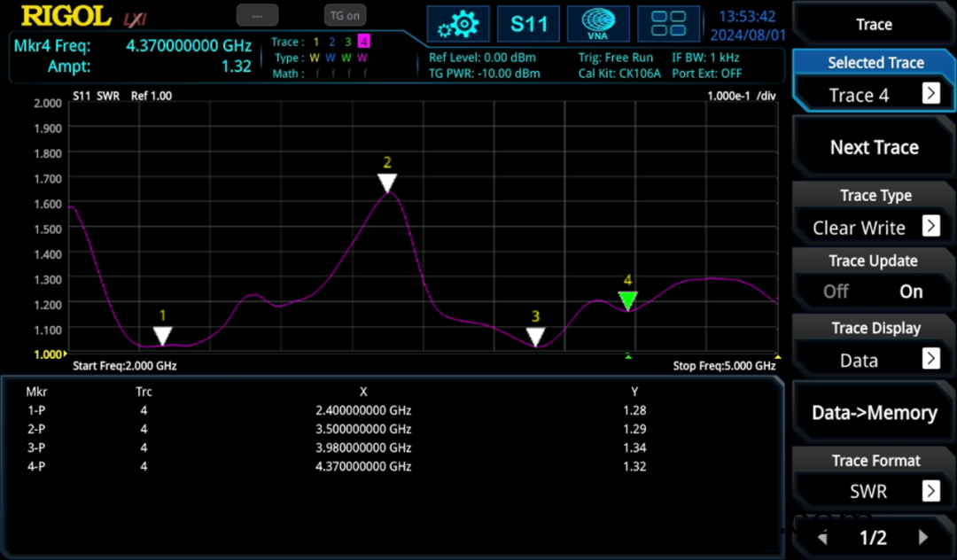Select trace number 2 in header
The image size is (957, 560).
coord(331,43)
